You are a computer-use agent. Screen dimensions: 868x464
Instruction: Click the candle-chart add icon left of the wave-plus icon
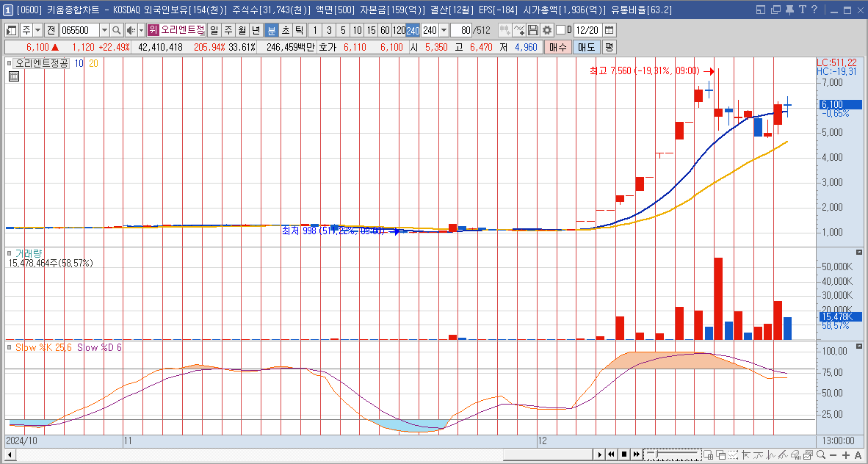tap(504, 30)
